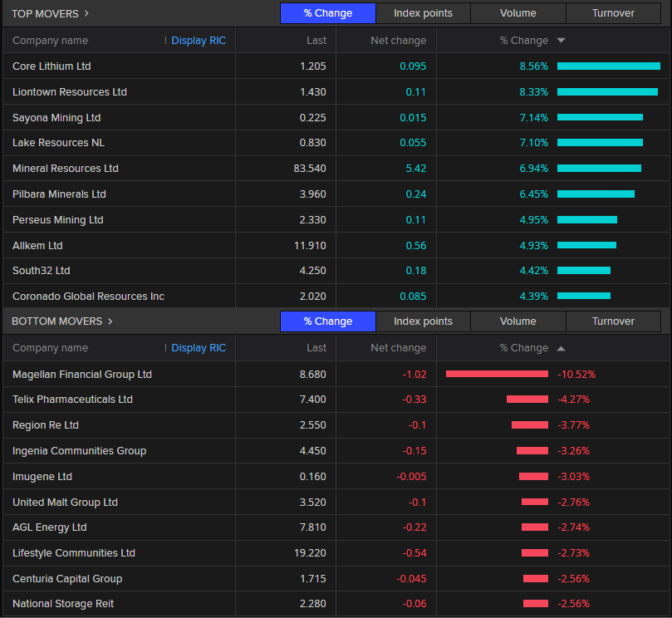Click Display RIC link in Top Movers
672x618 pixels.
[199, 41]
